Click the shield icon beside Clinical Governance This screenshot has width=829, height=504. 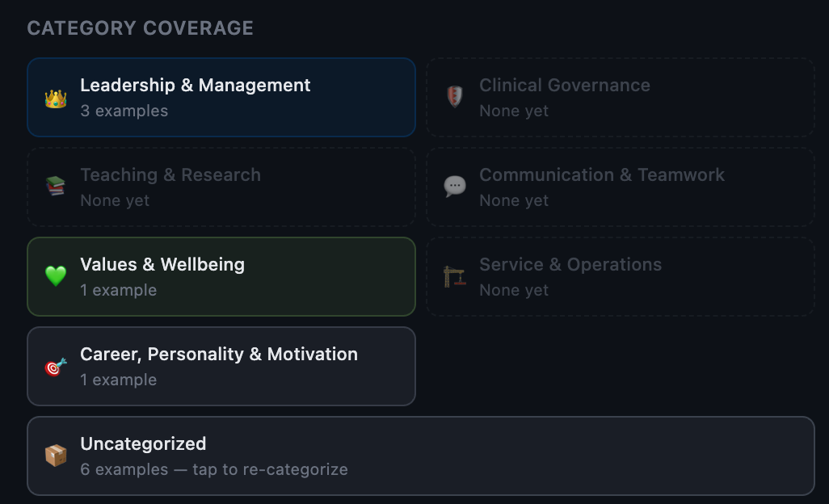coord(454,95)
